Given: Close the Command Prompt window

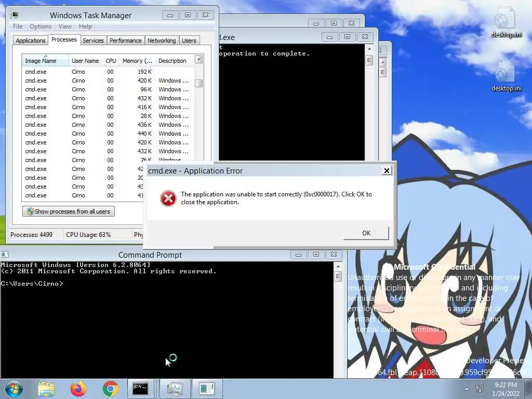Looking at the screenshot, I should pyautogui.click(x=334, y=255).
